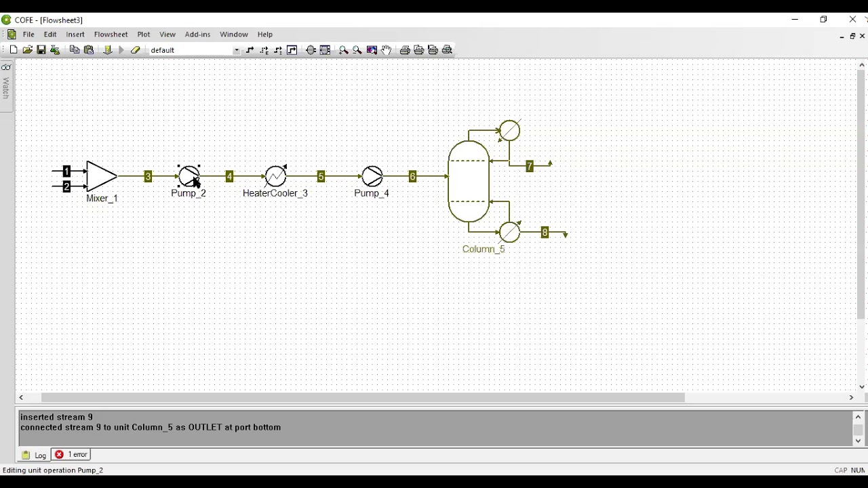Select the Mixer_1 unit icon
Image resolution: width=868 pixels, height=488 pixels.
(102, 176)
